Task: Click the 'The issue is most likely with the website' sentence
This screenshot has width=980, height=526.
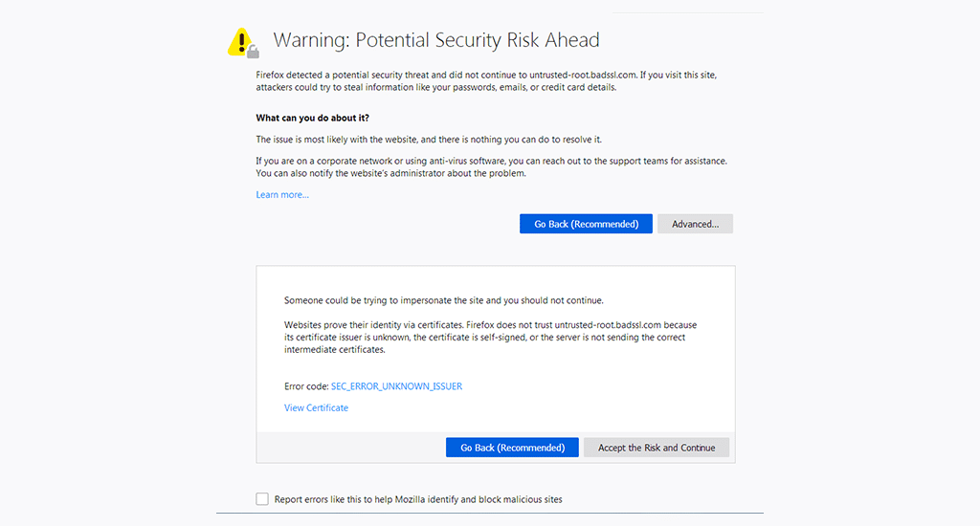Action: (x=429, y=140)
